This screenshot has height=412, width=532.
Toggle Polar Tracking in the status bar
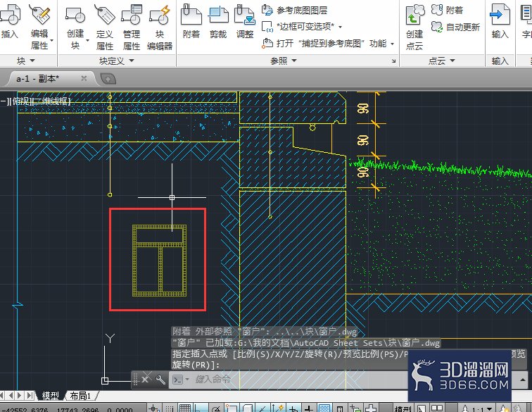click(216, 408)
